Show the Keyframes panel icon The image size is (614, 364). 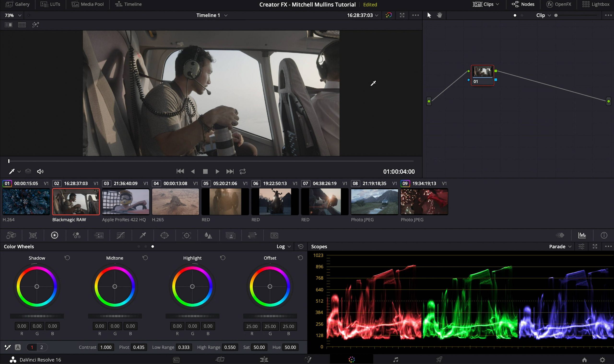click(560, 236)
